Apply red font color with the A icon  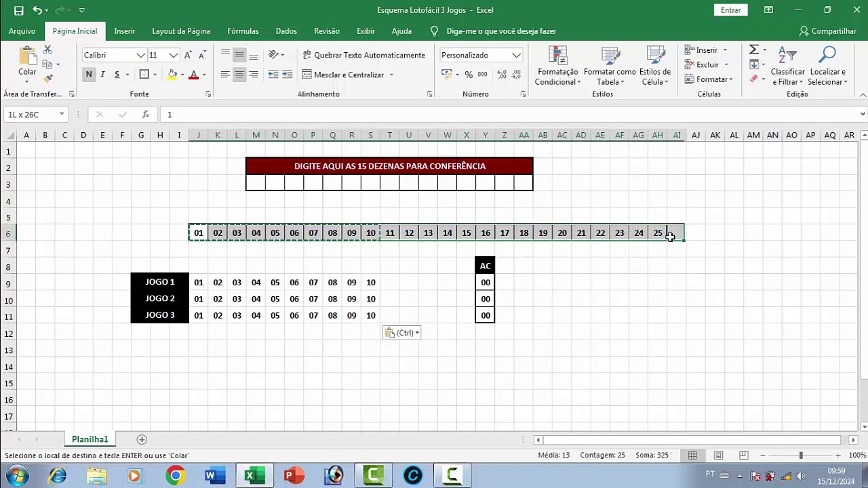pyautogui.click(x=194, y=75)
